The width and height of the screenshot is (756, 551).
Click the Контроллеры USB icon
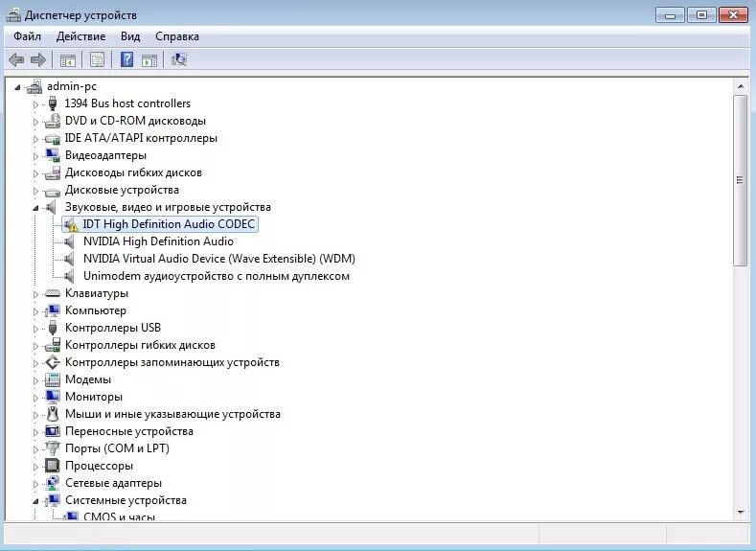[x=53, y=328]
